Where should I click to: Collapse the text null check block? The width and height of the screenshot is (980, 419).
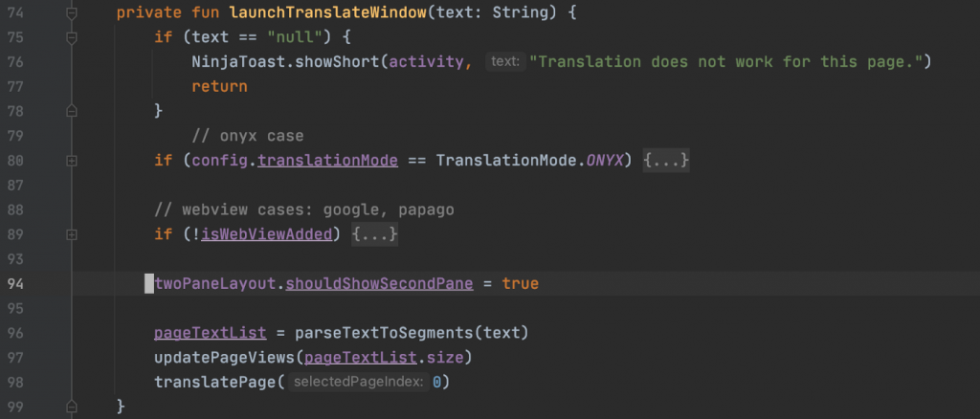click(x=72, y=37)
